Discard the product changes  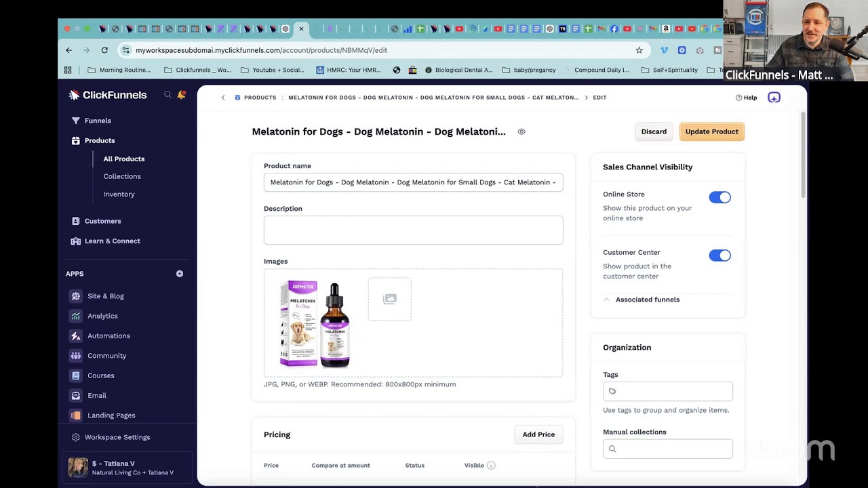coord(654,131)
